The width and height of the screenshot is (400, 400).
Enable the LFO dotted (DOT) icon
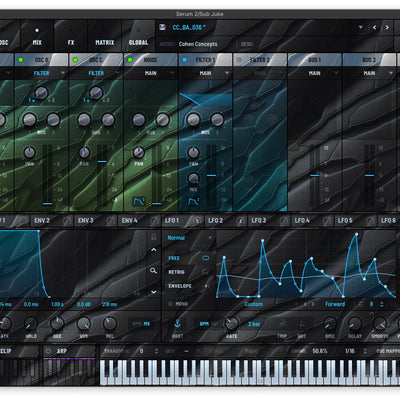click(x=302, y=324)
